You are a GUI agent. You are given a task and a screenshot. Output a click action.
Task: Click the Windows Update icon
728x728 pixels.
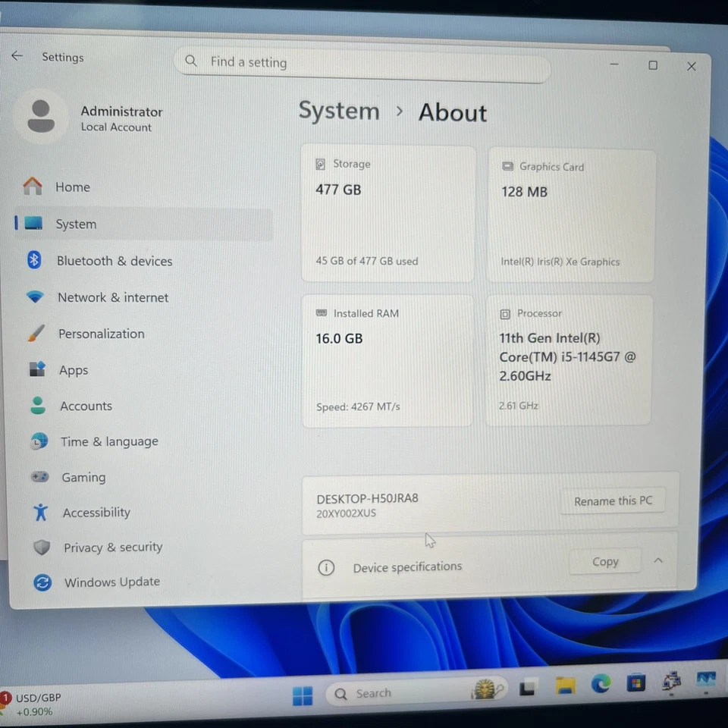(35, 582)
